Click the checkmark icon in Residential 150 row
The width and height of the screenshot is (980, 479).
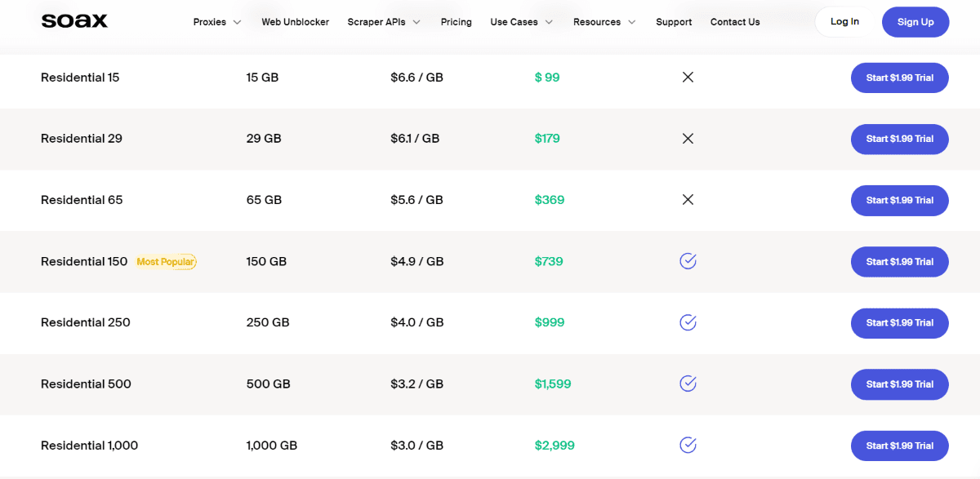click(x=688, y=261)
